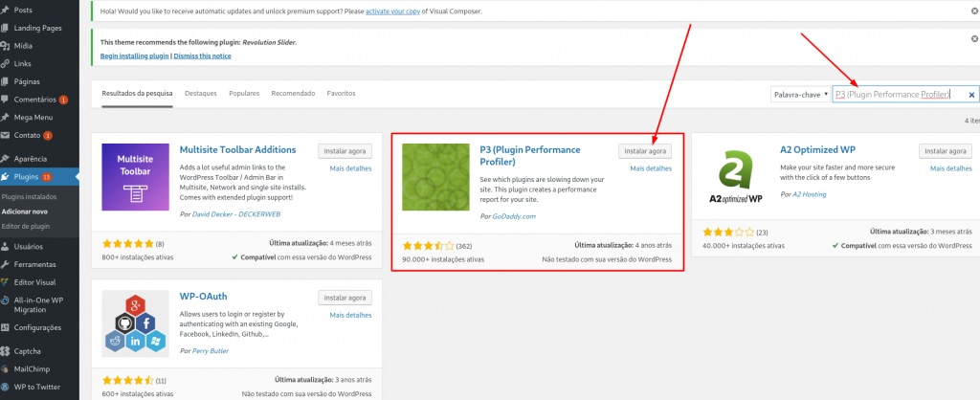Open author David Decker - DECKERWEB link
Image resolution: width=980 pixels, height=400 pixels.
pos(237,213)
